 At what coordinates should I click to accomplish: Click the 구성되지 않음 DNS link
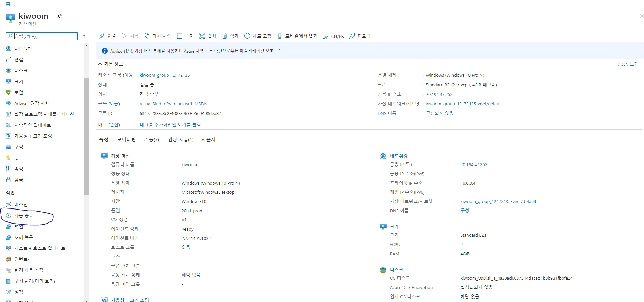tap(439, 113)
